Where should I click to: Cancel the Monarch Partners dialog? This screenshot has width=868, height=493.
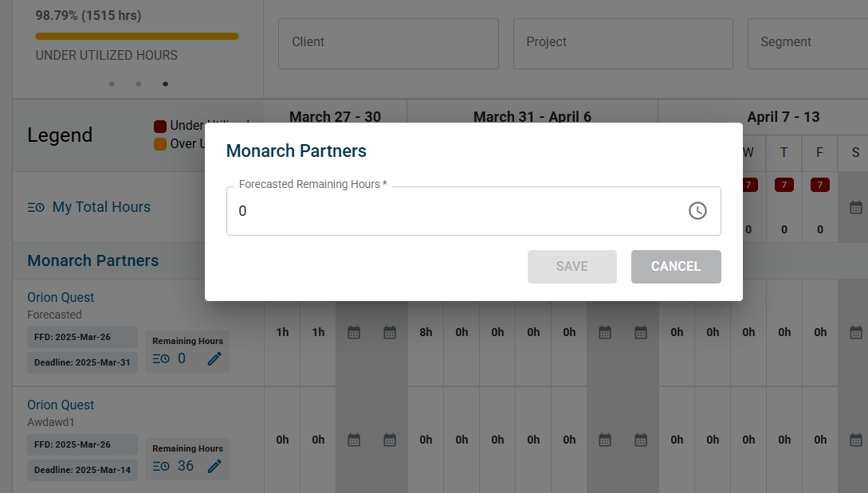coord(676,267)
